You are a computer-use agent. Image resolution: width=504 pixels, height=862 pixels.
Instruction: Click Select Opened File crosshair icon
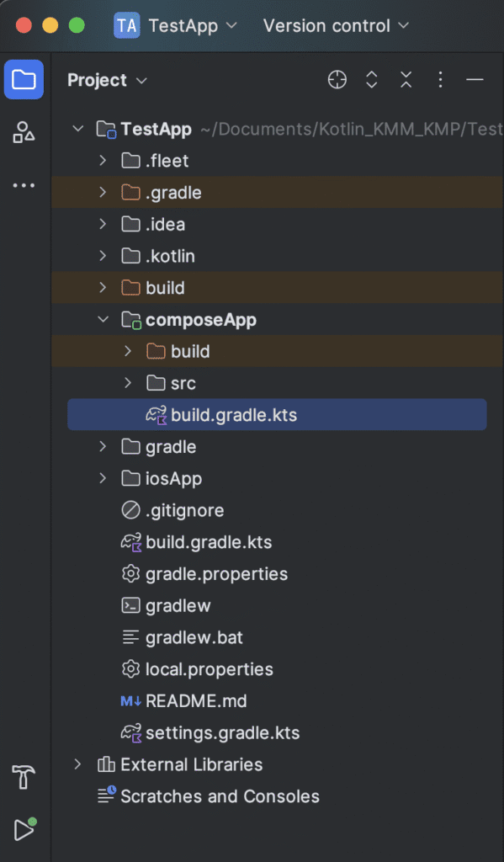(337, 79)
